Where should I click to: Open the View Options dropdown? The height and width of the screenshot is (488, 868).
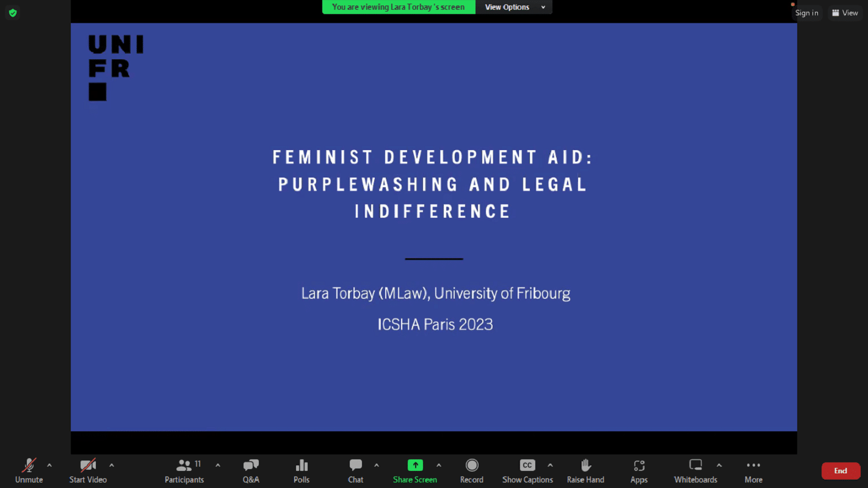[x=513, y=7]
